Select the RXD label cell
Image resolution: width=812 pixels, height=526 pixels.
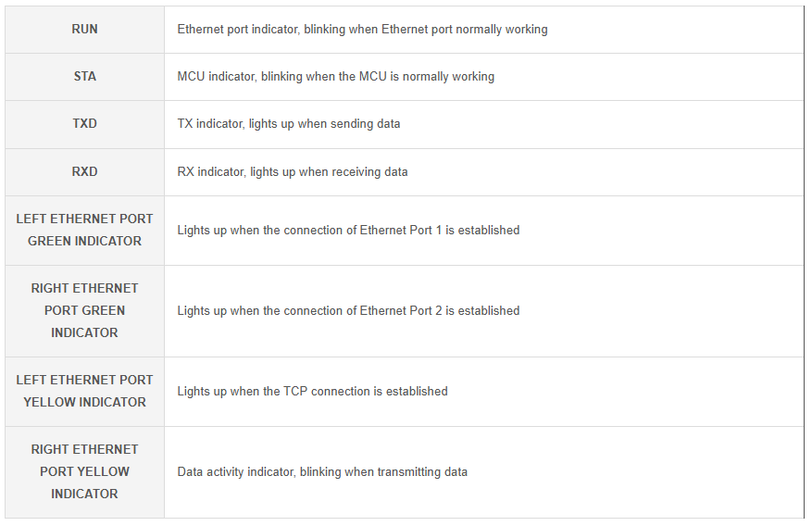(84, 172)
